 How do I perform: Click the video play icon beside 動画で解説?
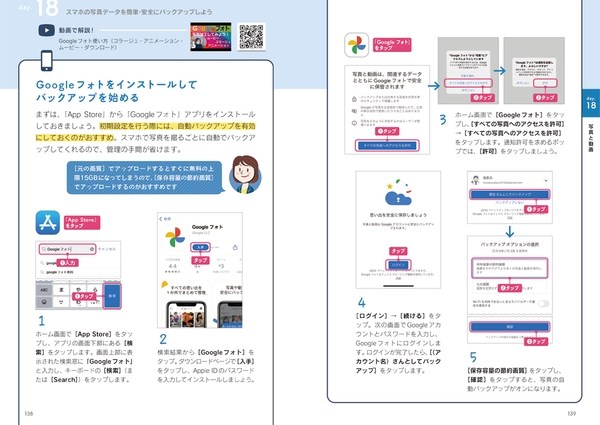(x=46, y=30)
